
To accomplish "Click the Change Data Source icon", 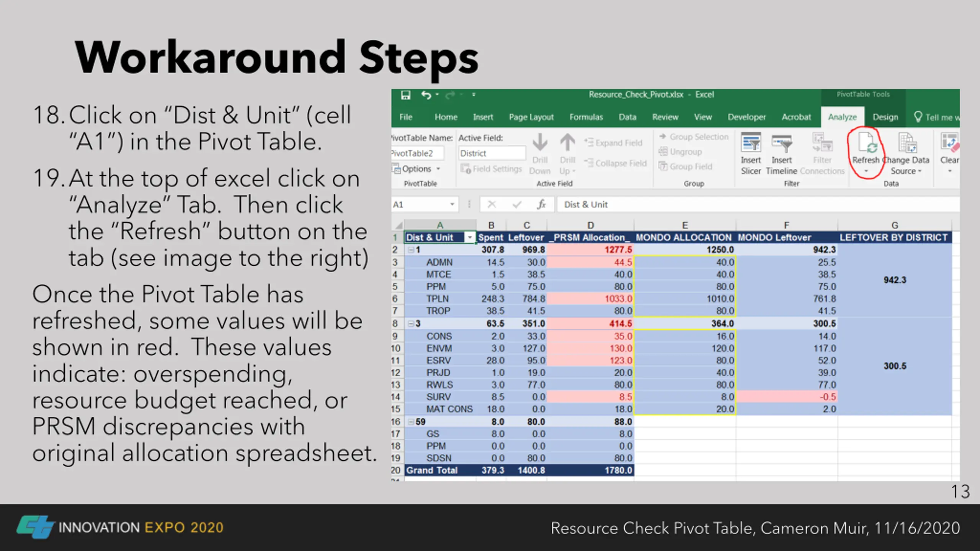I will (x=907, y=143).
